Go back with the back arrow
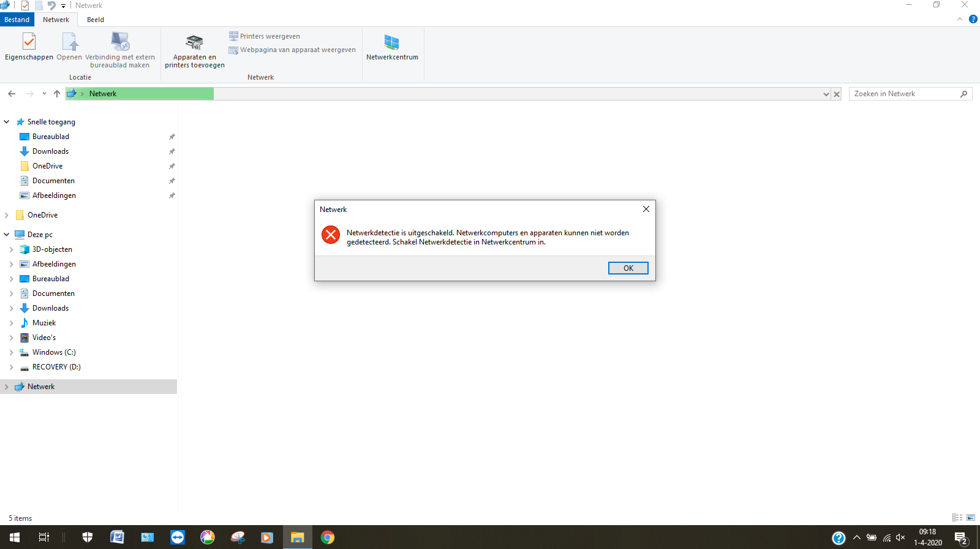Screen dimensions: 980x549 point(12,94)
